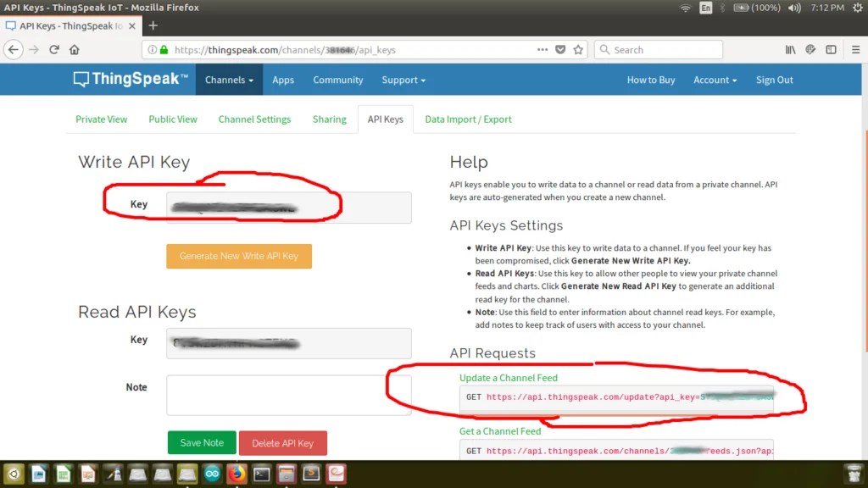Toggle the Firefox sidebar view

tap(831, 50)
